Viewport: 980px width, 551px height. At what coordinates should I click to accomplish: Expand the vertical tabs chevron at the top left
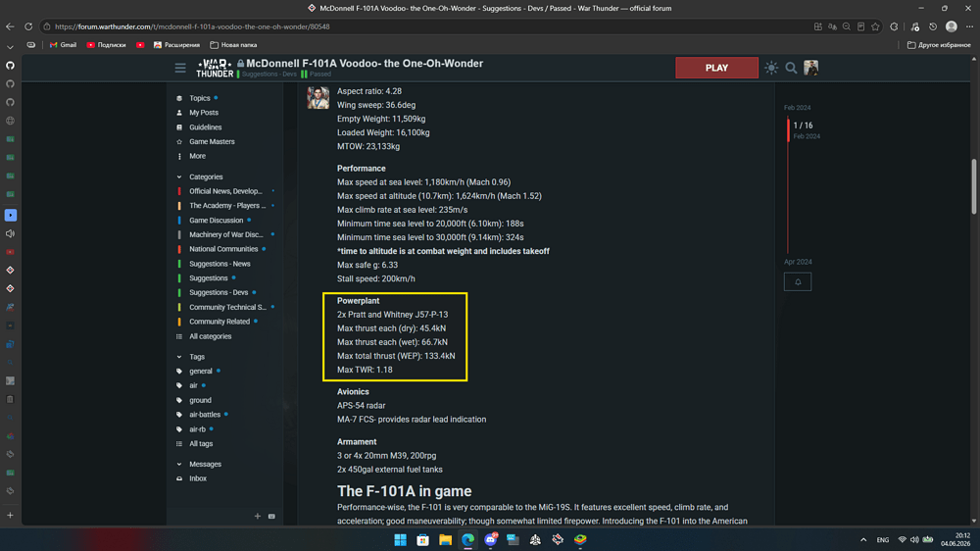coord(10,47)
